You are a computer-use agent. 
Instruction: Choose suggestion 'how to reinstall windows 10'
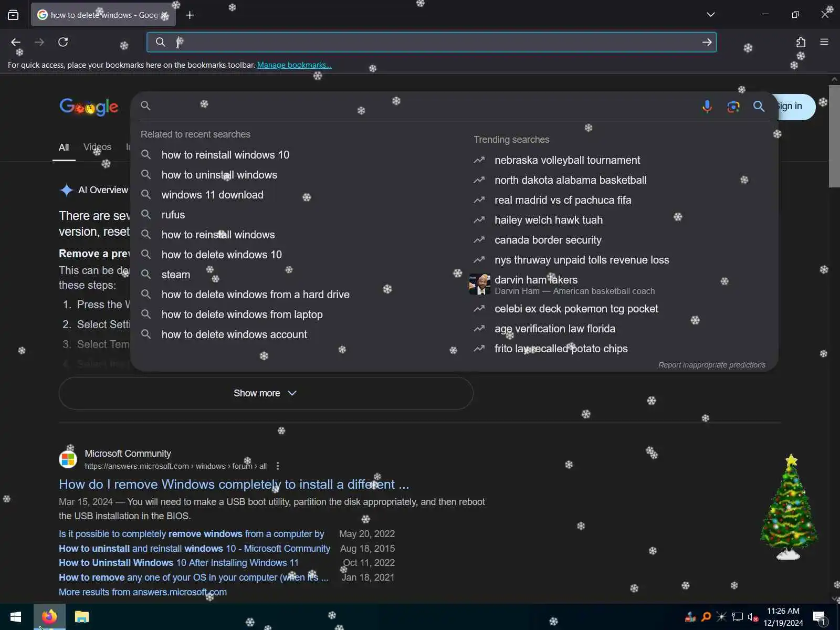click(225, 155)
